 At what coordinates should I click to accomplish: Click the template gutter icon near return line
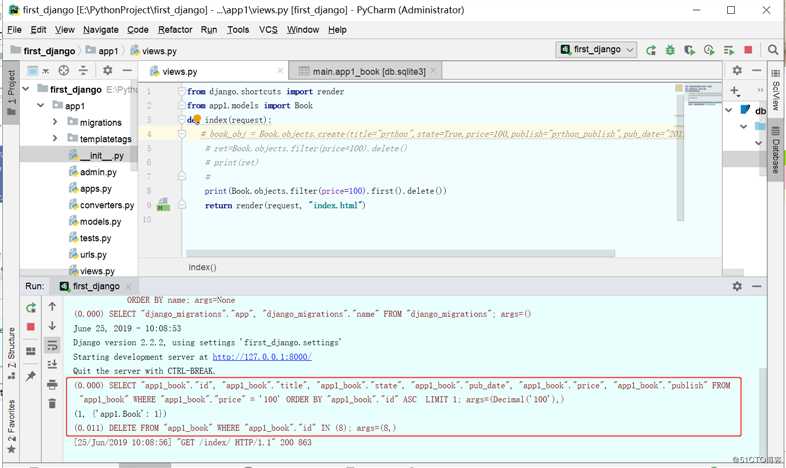(x=163, y=204)
